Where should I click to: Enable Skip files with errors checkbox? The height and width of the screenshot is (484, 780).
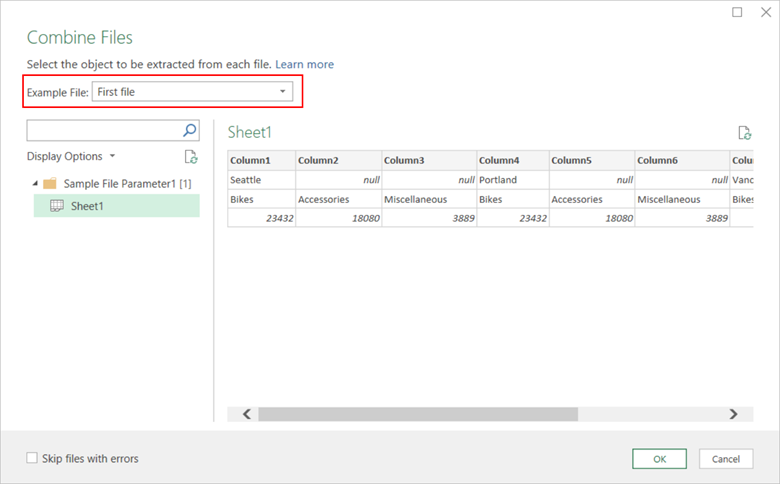(32, 458)
